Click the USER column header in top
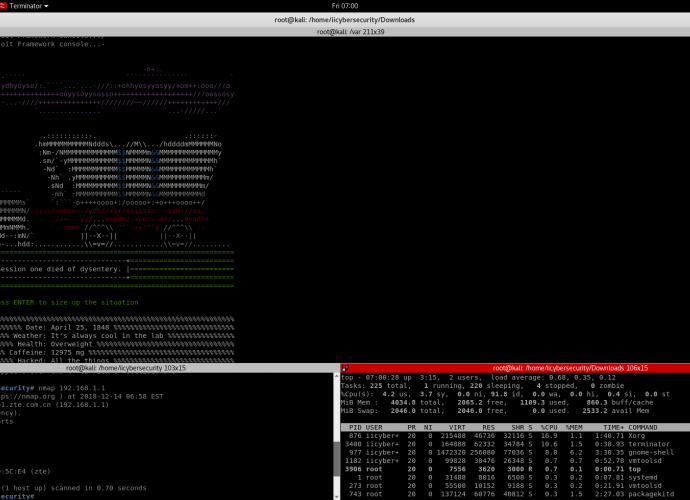 [374, 427]
